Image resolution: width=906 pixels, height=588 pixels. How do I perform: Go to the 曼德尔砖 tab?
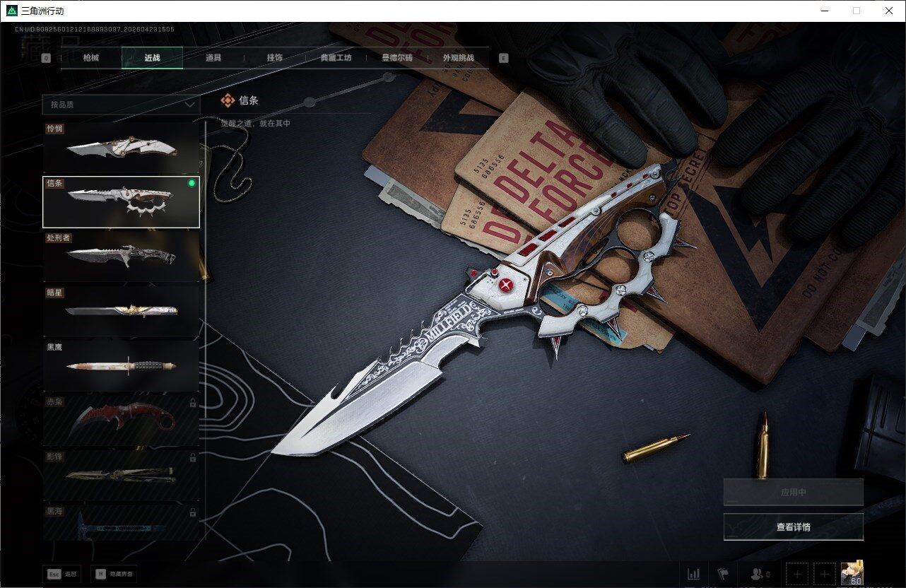pos(397,58)
